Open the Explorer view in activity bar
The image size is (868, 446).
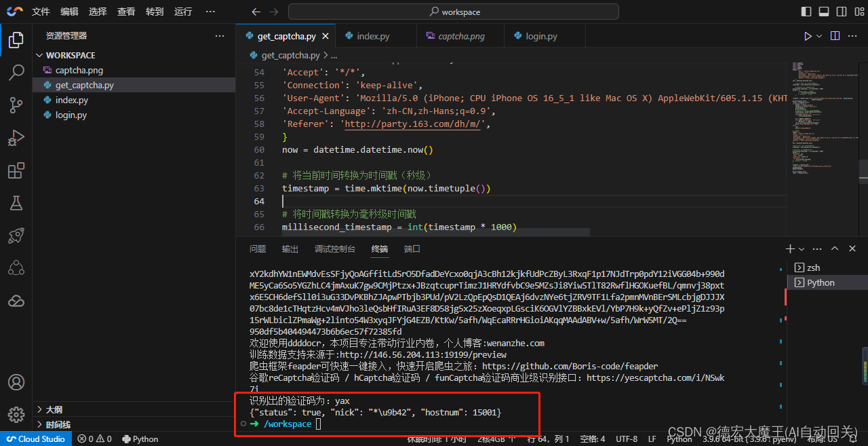click(x=16, y=40)
